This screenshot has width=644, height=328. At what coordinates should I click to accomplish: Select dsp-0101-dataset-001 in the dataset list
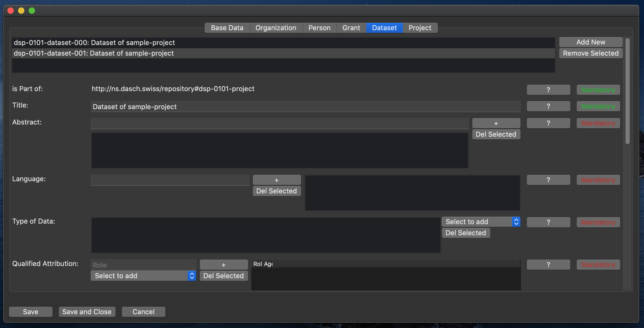click(283, 53)
